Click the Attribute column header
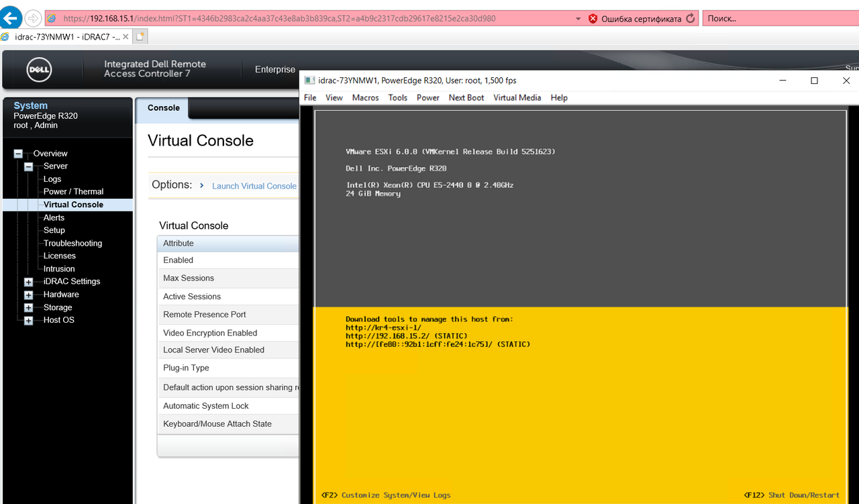This screenshot has height=504, width=859. 228,243
